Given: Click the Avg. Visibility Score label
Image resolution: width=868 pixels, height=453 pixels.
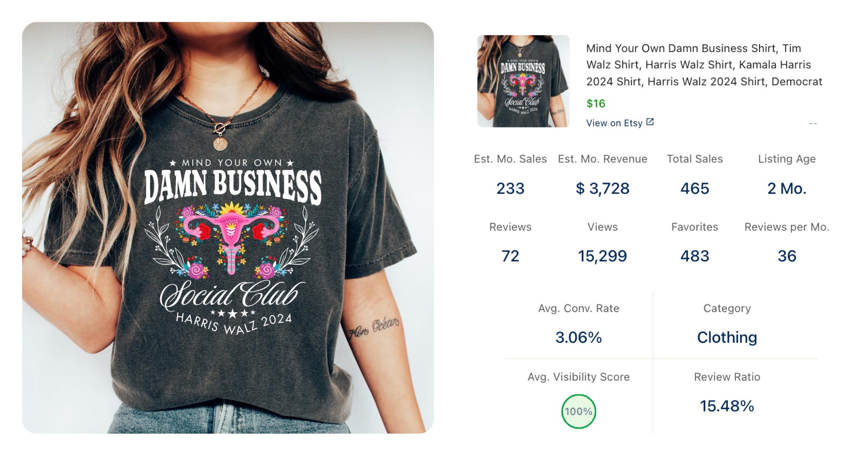Looking at the screenshot, I should [579, 377].
